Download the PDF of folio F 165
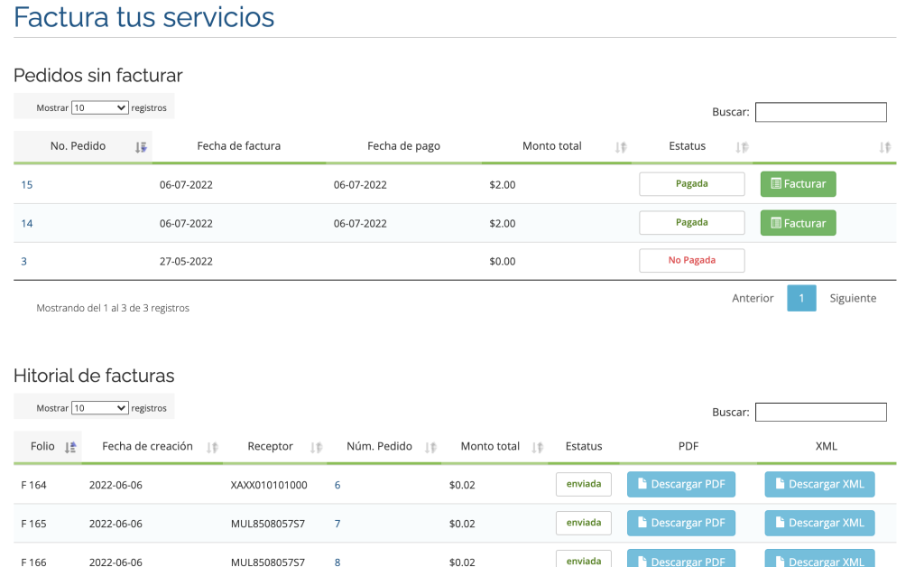Image resolution: width=924 pixels, height=567 pixels. point(681,524)
